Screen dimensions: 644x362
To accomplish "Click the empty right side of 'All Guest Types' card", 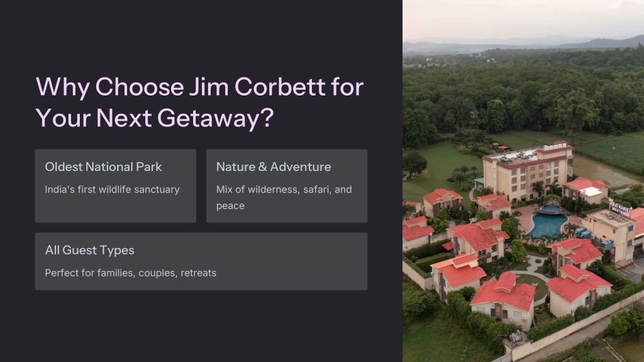I will pyautogui.click(x=304, y=261).
